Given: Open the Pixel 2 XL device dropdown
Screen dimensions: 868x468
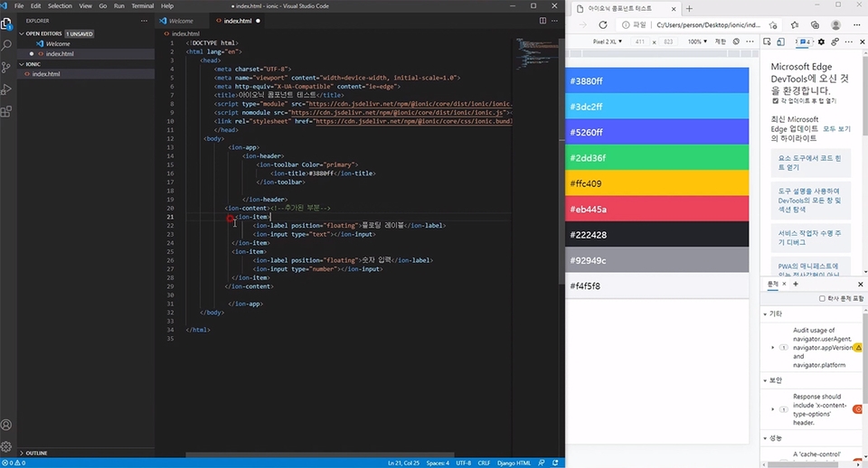Looking at the screenshot, I should tap(608, 42).
